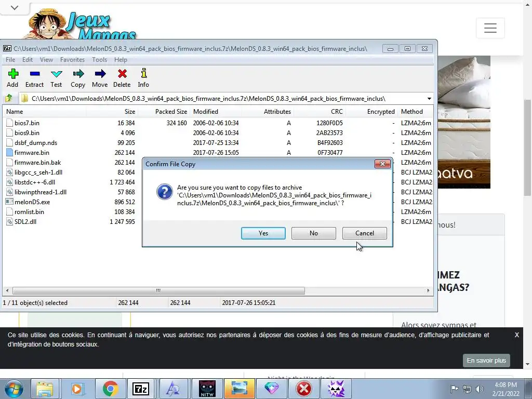Click the diamond gem taskbar icon
This screenshot has width=532, height=399.
click(271, 389)
